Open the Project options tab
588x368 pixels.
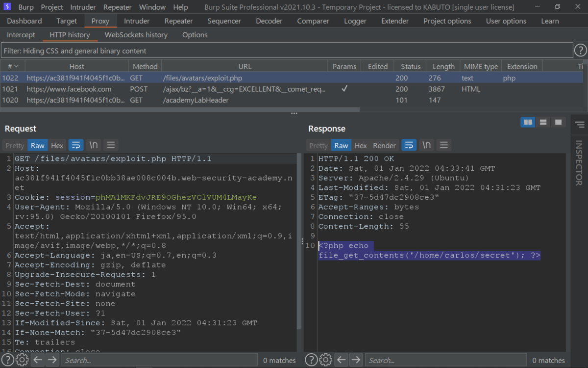click(x=447, y=21)
